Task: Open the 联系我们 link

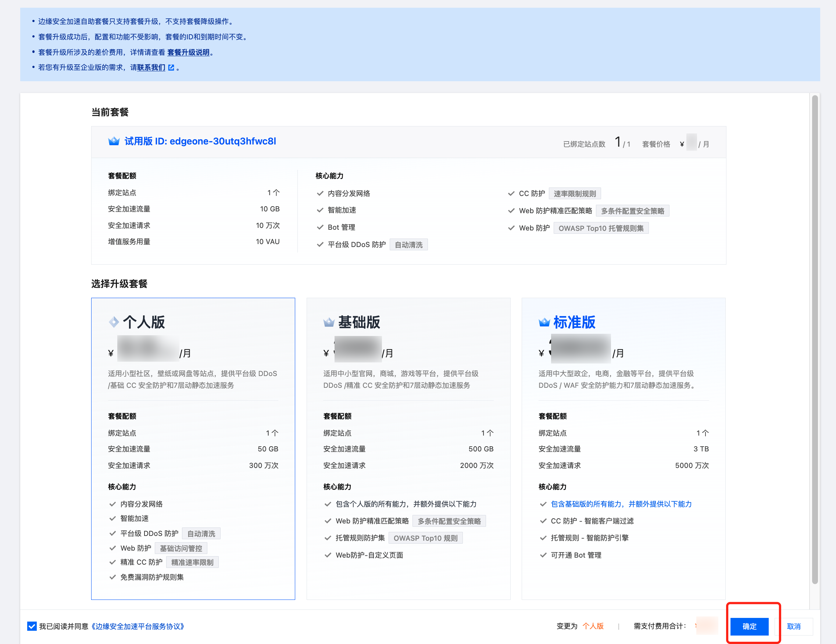Action: [151, 68]
